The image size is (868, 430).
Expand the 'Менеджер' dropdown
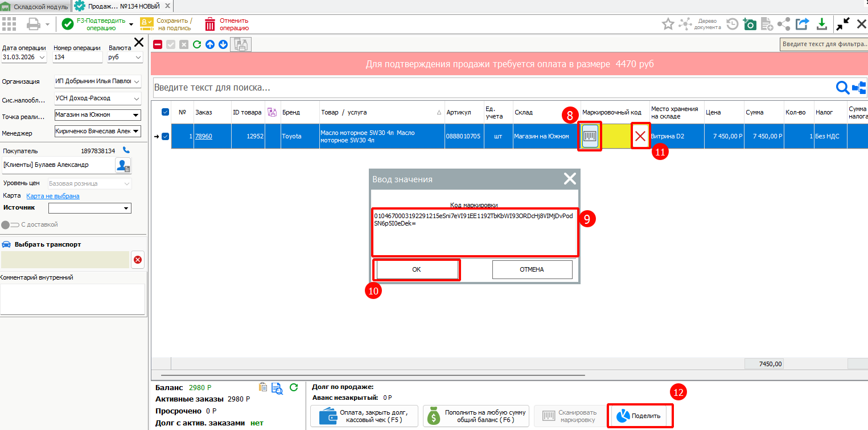pos(135,132)
